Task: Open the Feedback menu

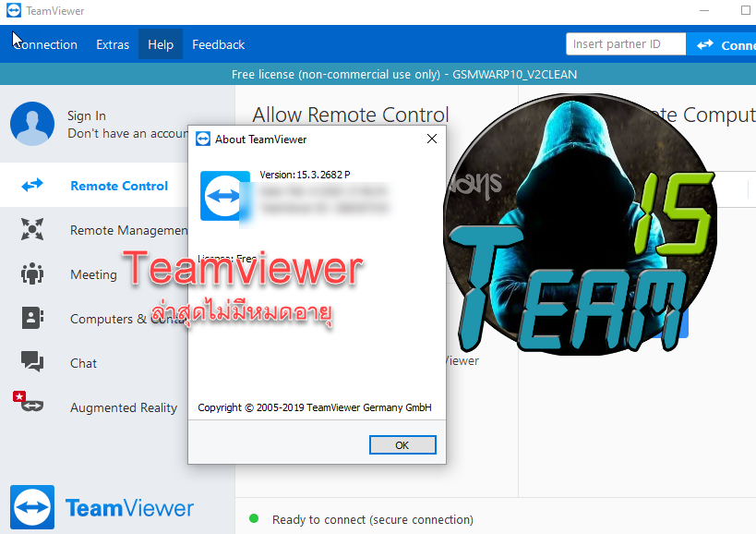Action: click(x=219, y=44)
